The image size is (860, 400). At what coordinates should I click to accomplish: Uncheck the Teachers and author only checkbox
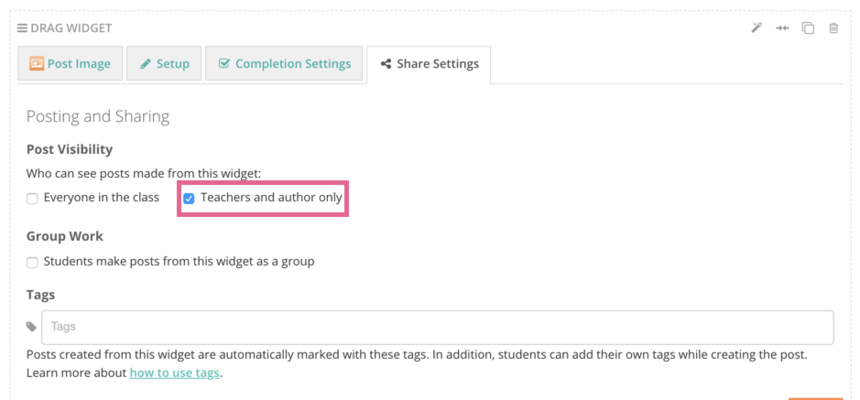pos(189,199)
